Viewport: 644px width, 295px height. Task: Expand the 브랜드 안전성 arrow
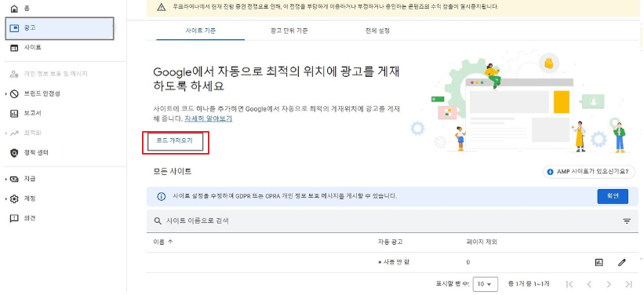(6, 94)
